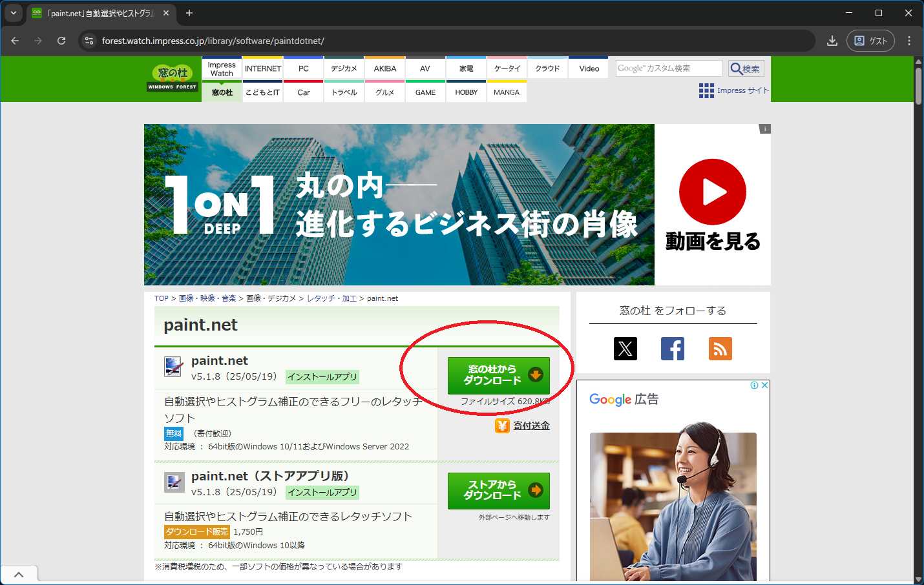Image resolution: width=924 pixels, height=585 pixels.
Task: Open the 丸の内 1ON1 DEEP banner
Action: [399, 205]
